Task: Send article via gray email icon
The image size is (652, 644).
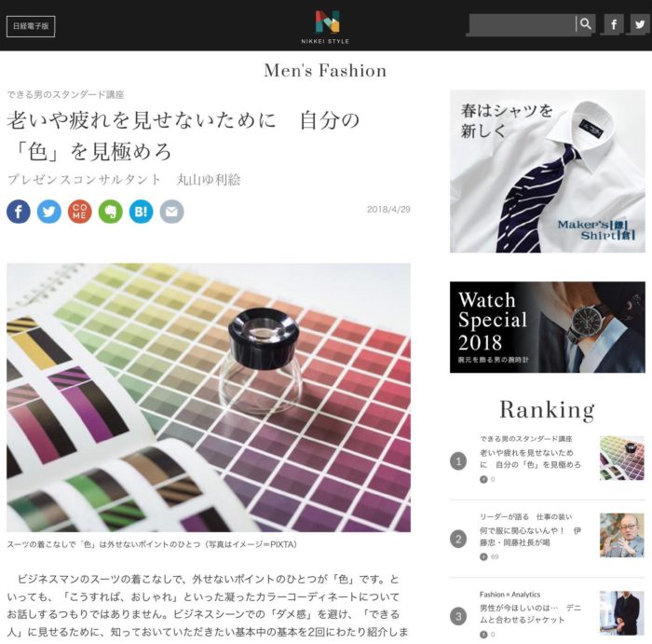Action: point(171,212)
